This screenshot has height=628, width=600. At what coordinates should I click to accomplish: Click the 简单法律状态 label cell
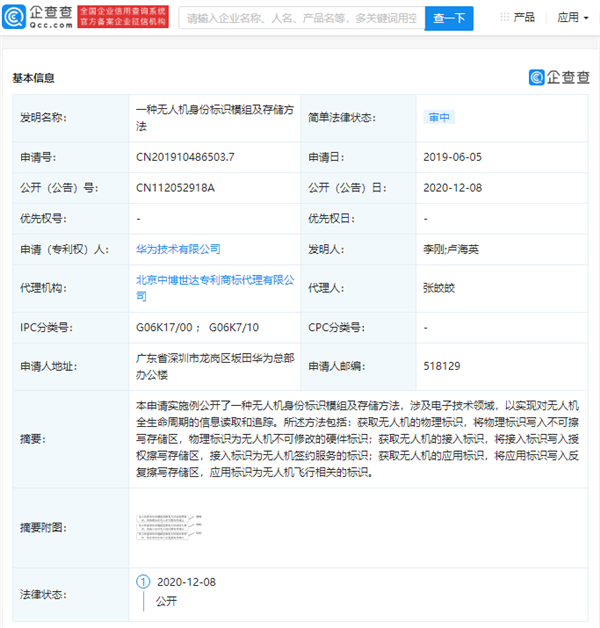click(358, 118)
